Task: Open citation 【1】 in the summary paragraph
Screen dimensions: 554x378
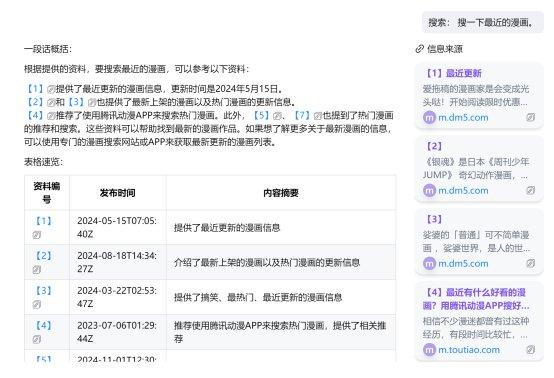Action: coord(35,89)
